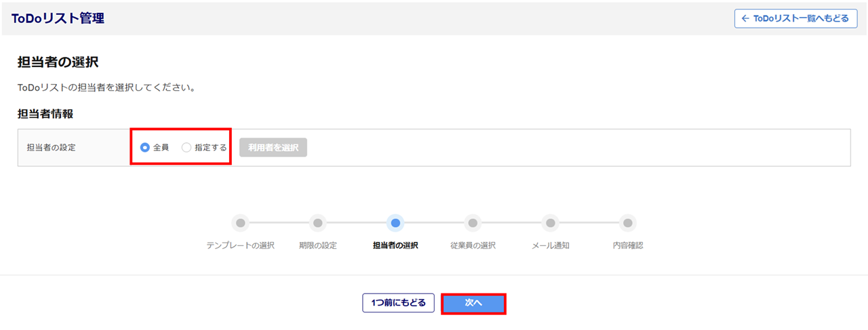The height and width of the screenshot is (330, 868).
Task: Click the メール通知 step circle
Action: click(551, 223)
